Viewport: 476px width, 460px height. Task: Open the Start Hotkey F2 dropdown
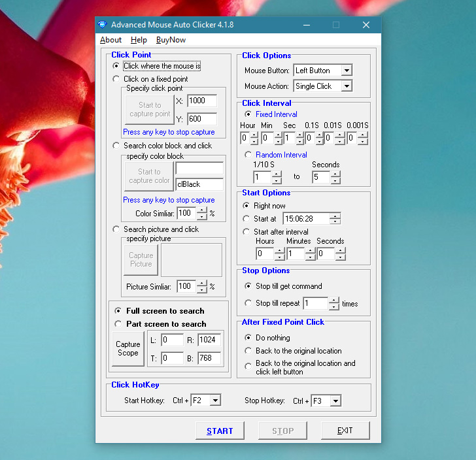click(215, 401)
